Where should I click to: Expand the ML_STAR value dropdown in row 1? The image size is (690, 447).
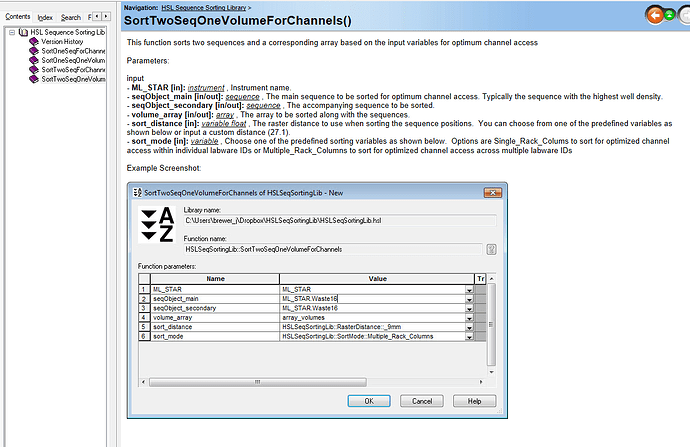(468, 288)
